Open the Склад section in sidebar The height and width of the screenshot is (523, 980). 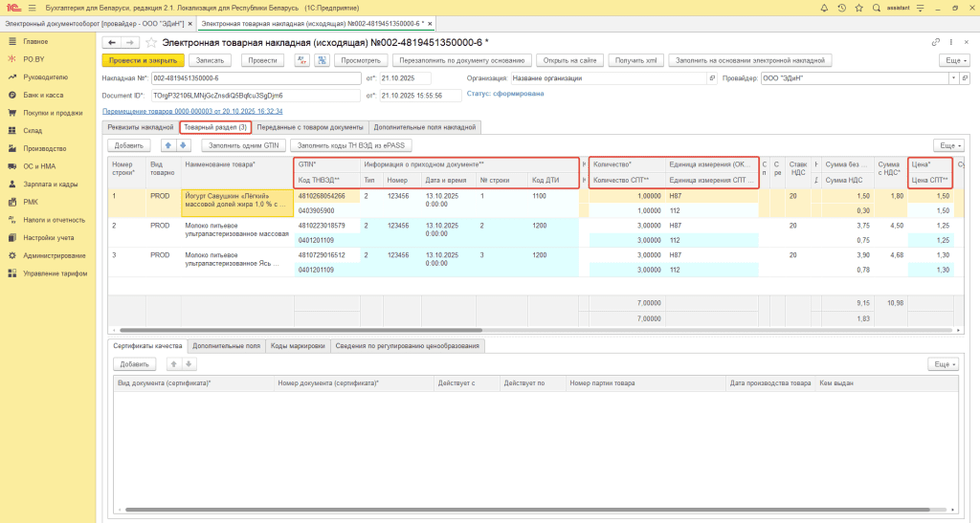point(33,130)
